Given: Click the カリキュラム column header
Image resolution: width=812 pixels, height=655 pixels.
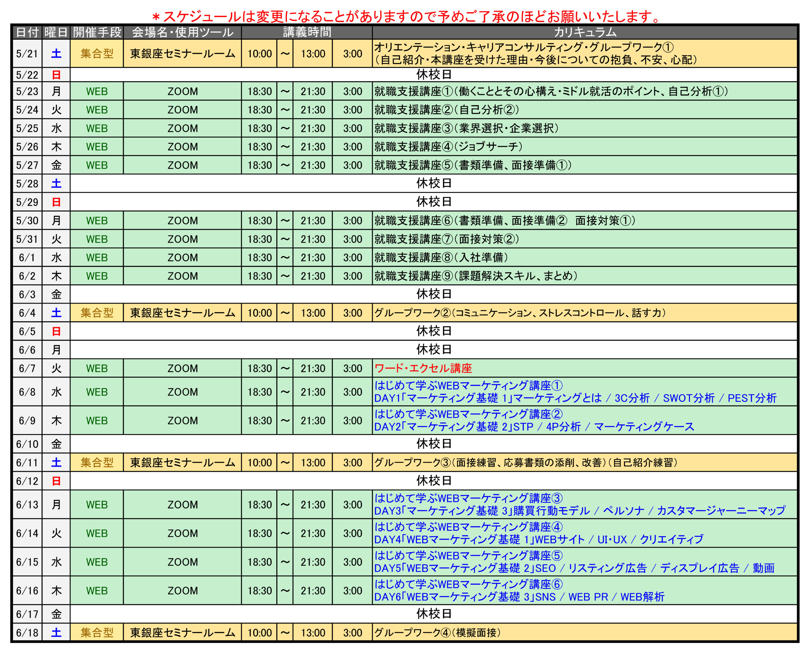Looking at the screenshot, I should coord(585,32).
